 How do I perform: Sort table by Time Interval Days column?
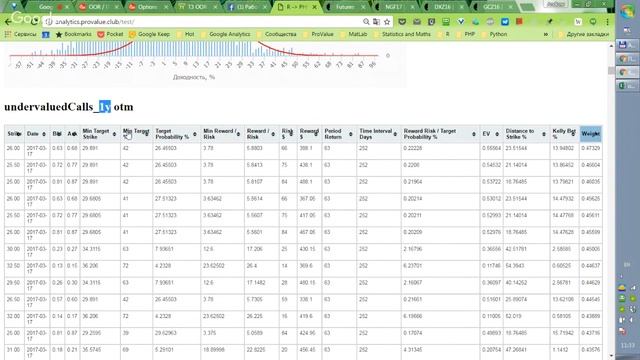[379, 134]
